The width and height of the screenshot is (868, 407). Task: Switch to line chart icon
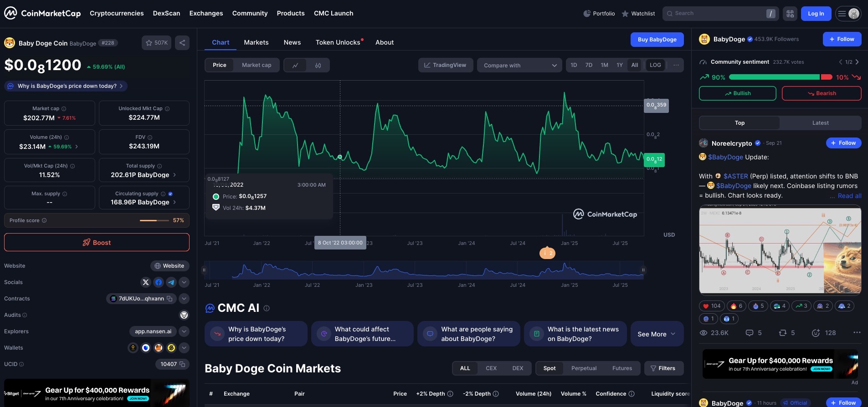pos(295,65)
